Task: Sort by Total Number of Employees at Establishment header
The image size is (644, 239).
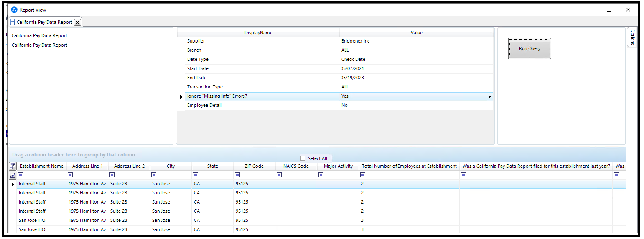Action: click(x=409, y=166)
